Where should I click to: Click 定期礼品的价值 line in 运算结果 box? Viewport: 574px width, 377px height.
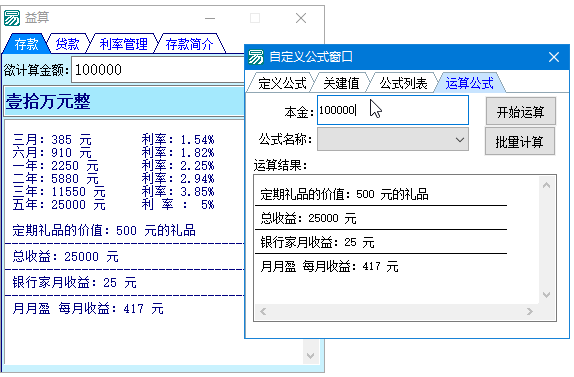(x=344, y=194)
